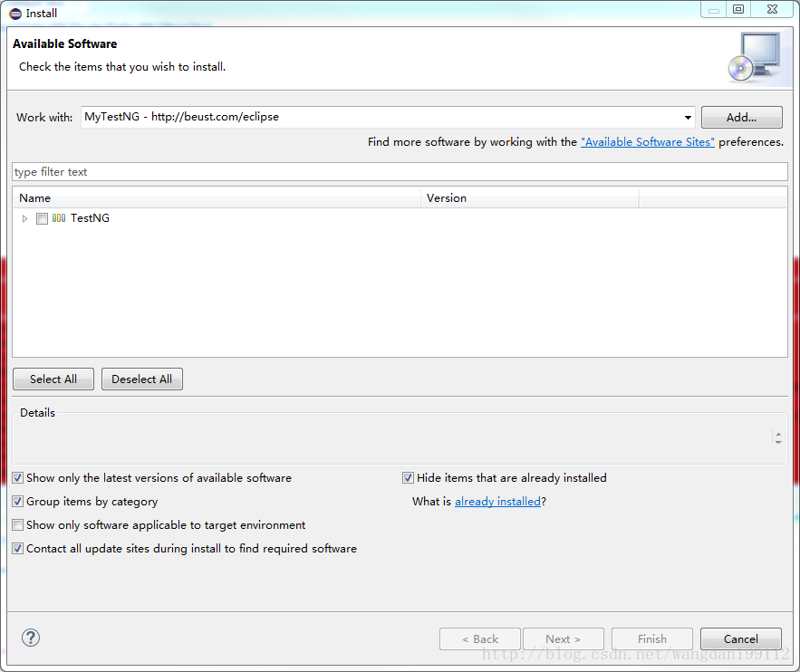Click the Version column header
Screen dimensions: 800x672
pos(530,197)
